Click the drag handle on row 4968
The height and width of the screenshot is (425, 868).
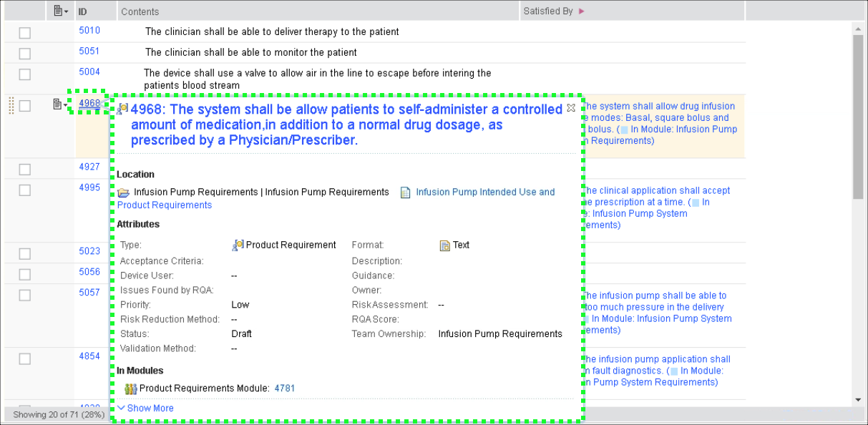[x=11, y=106]
